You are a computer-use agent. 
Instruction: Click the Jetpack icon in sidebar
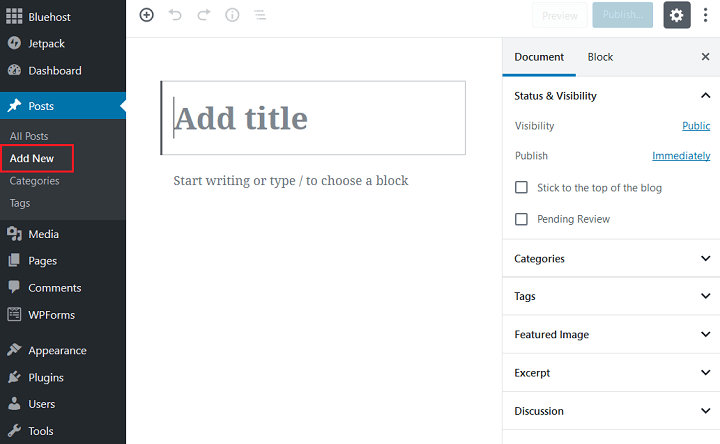14,43
